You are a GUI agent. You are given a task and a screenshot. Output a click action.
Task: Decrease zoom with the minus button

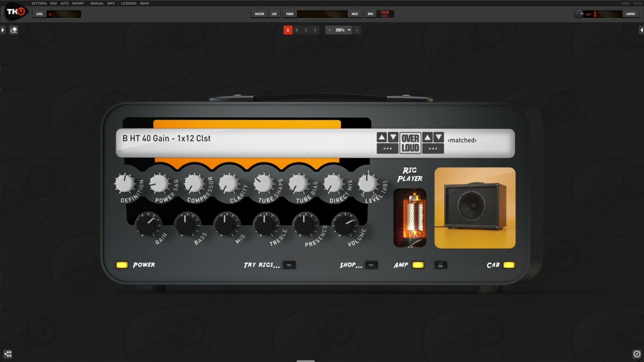tap(330, 30)
